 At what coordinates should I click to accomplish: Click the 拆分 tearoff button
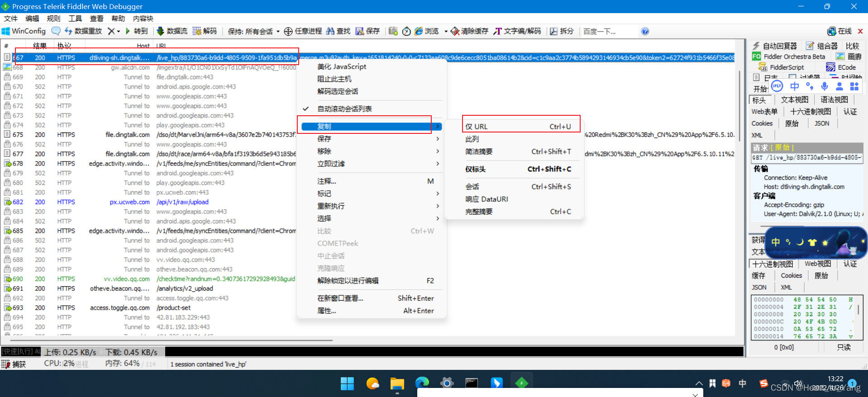point(562,31)
